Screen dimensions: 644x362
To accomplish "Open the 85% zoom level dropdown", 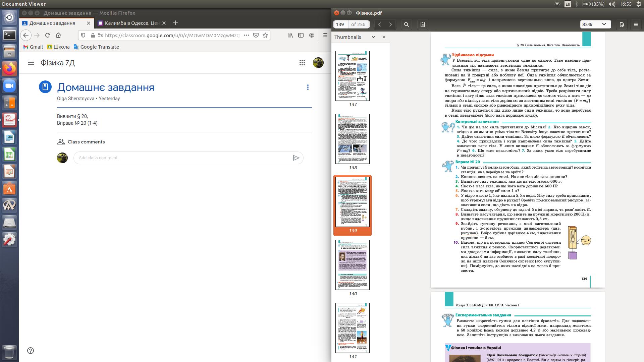I will click(x=595, y=24).
